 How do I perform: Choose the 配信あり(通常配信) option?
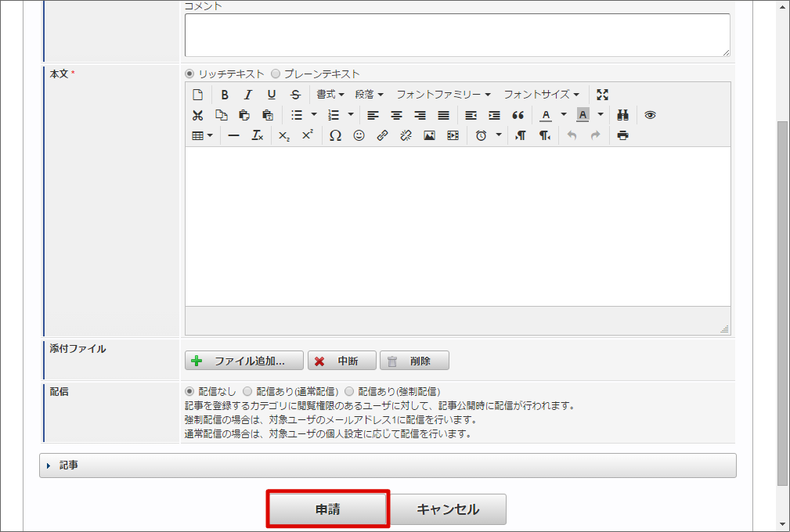click(248, 391)
